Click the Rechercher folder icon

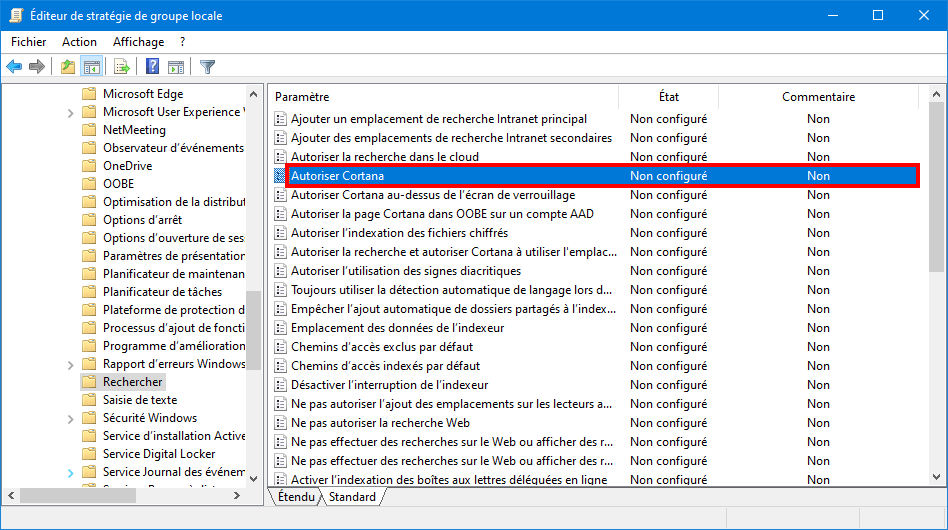pos(89,382)
